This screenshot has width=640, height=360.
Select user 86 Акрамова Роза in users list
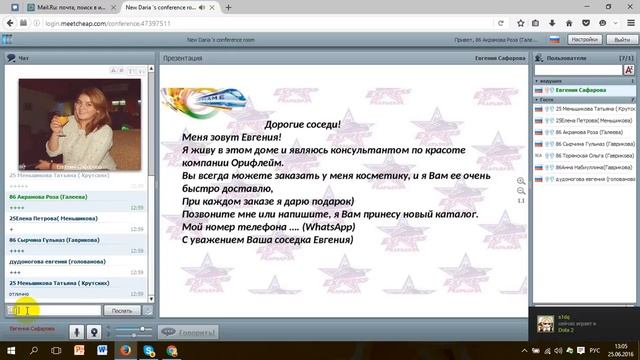coord(584,132)
